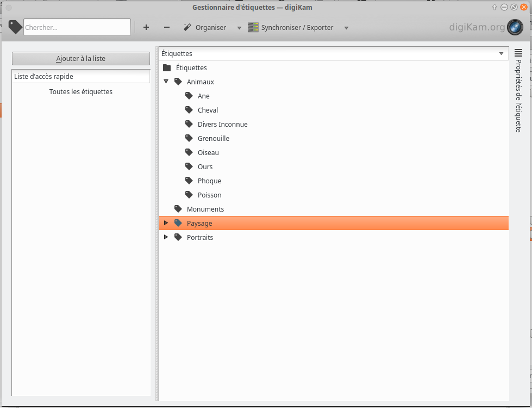Select the Portraits tag
The image size is (532, 408).
click(x=200, y=238)
